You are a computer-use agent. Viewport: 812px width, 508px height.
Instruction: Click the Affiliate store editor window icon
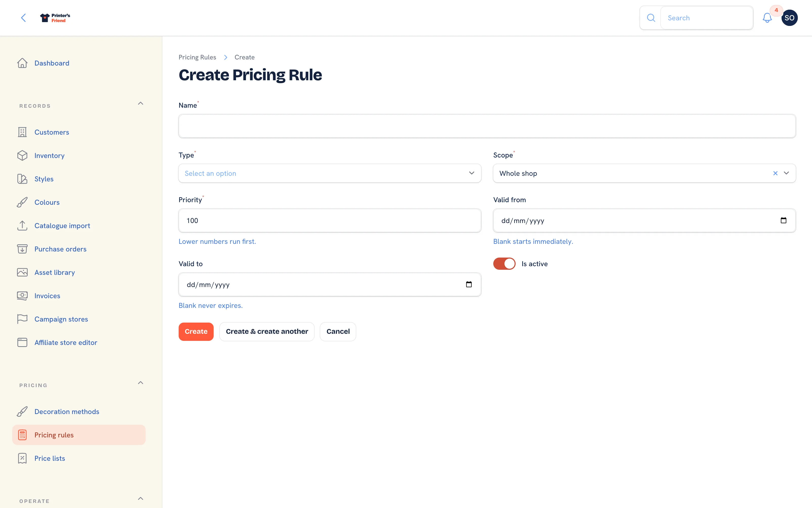point(22,342)
